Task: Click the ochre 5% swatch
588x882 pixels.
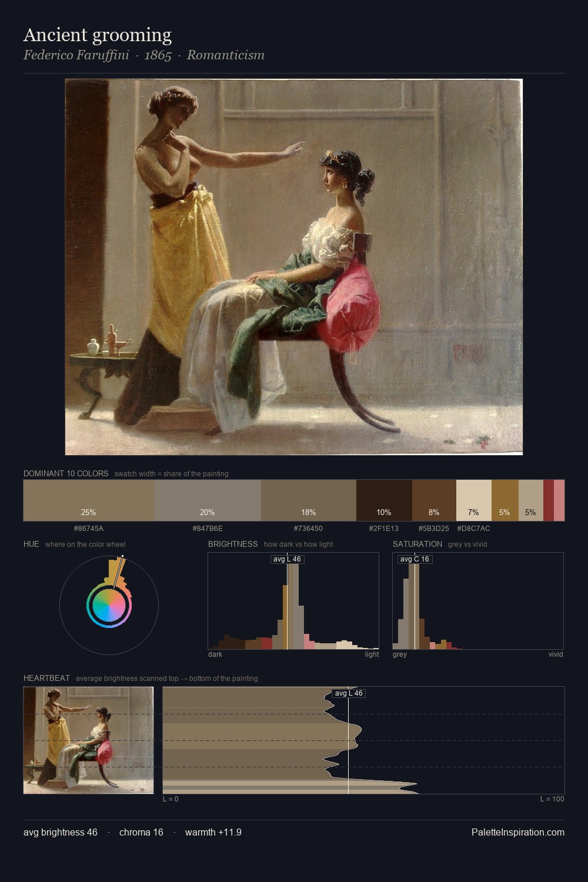Action: click(x=505, y=500)
